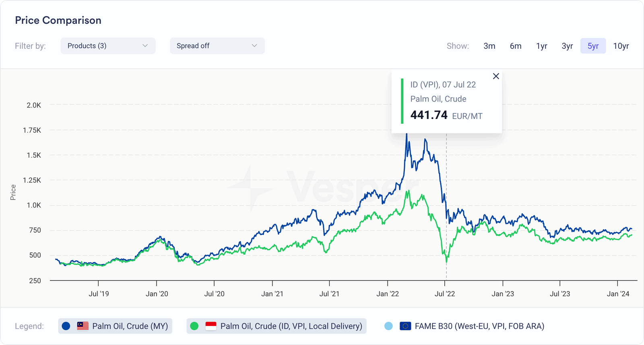Viewport: 644px width, 345px height.
Task: Select the 3yr time range
Action: coord(567,46)
